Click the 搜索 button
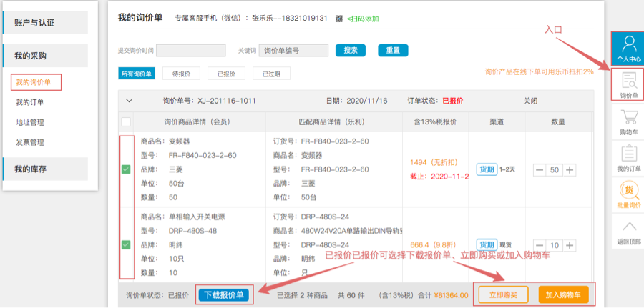The image size is (644, 308). (351, 51)
